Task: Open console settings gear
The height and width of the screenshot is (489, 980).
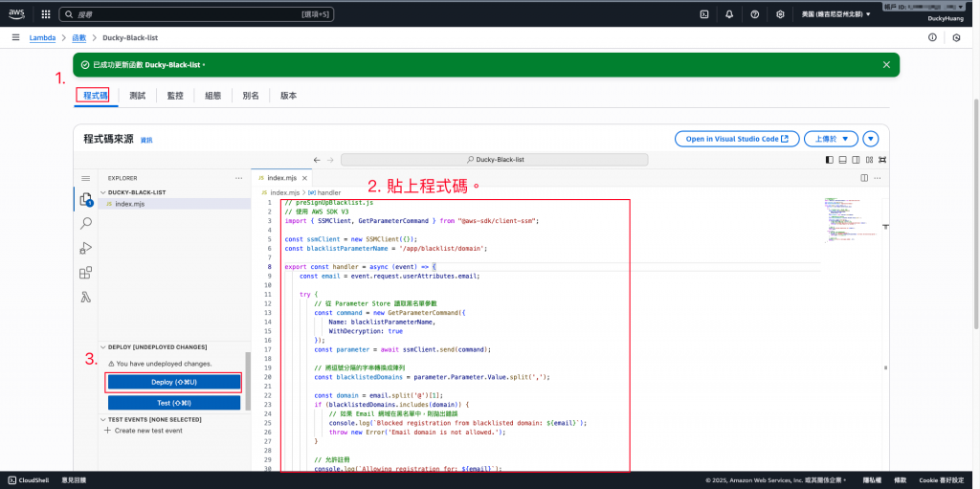Action: click(x=780, y=13)
